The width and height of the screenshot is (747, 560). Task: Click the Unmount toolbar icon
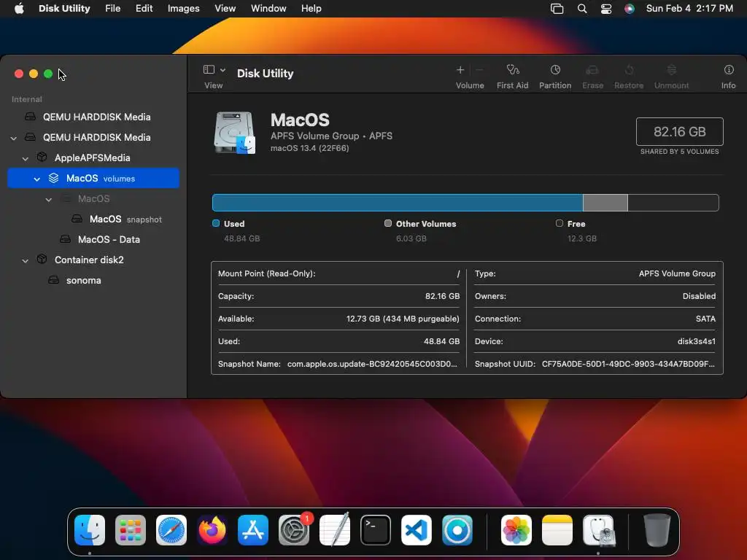(x=671, y=70)
